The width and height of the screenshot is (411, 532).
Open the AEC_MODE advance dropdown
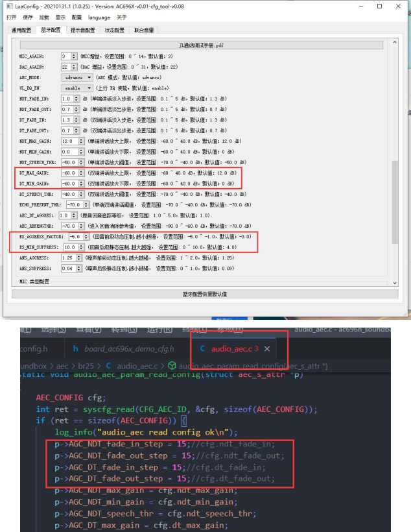(77, 77)
